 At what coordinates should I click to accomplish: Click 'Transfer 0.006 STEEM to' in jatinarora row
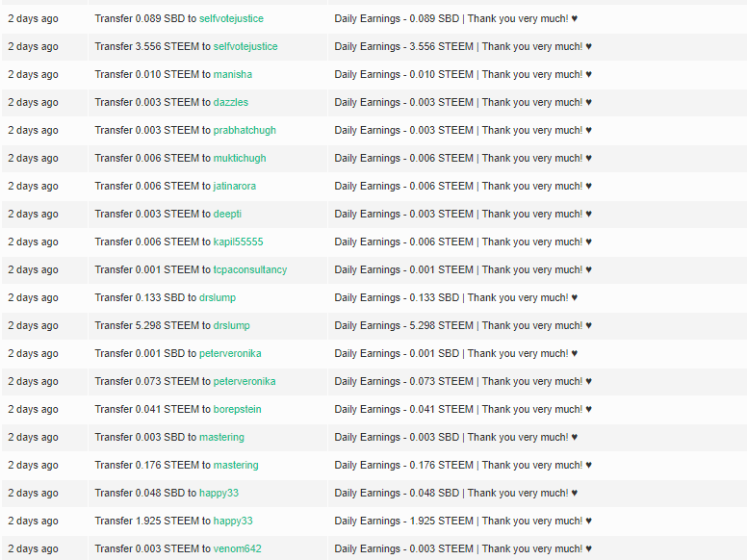click(152, 187)
